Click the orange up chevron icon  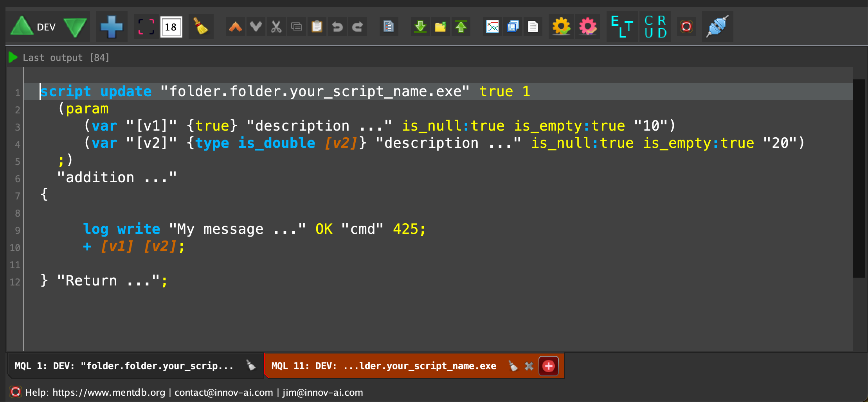[x=235, y=27]
